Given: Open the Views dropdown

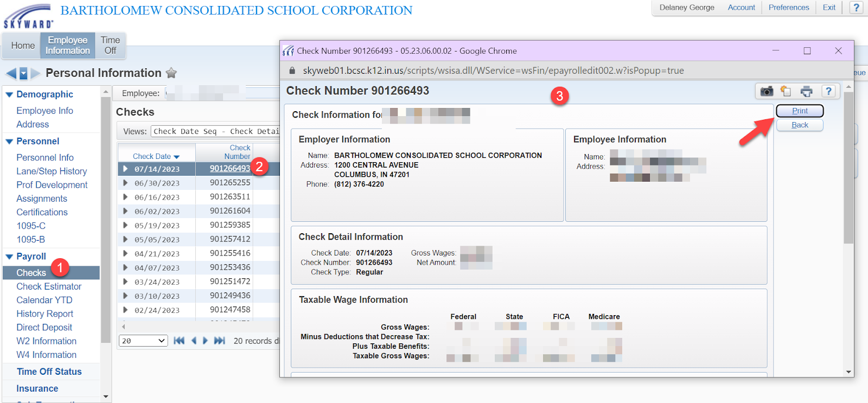Looking at the screenshot, I should click(x=215, y=131).
